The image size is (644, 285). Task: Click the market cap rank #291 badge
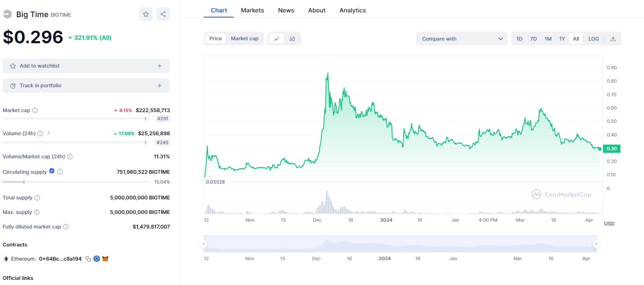[163, 119]
